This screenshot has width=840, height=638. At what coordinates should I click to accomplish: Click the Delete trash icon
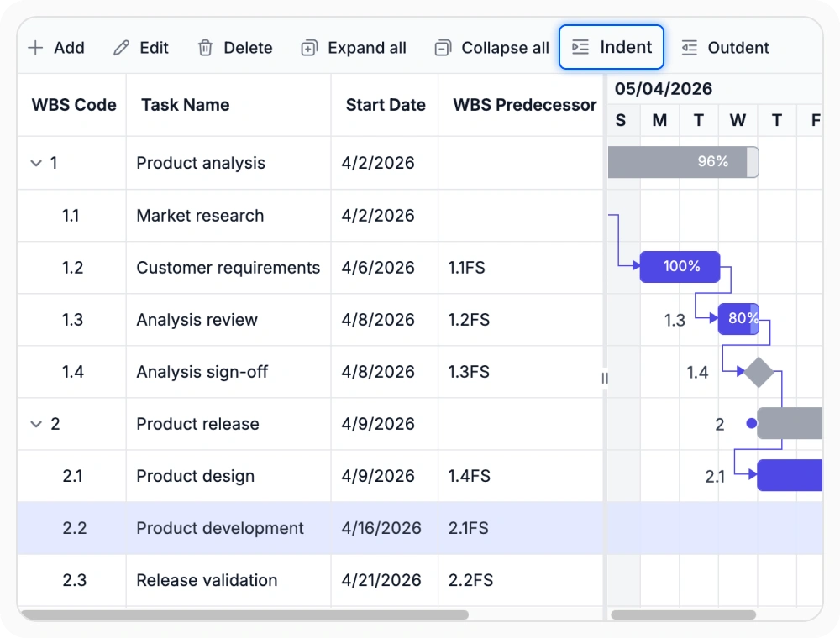point(205,48)
